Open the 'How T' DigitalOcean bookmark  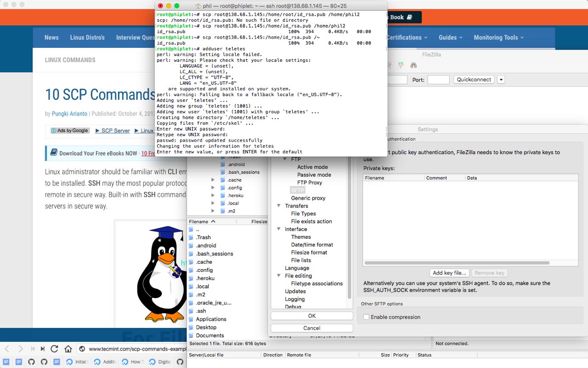coord(133,362)
